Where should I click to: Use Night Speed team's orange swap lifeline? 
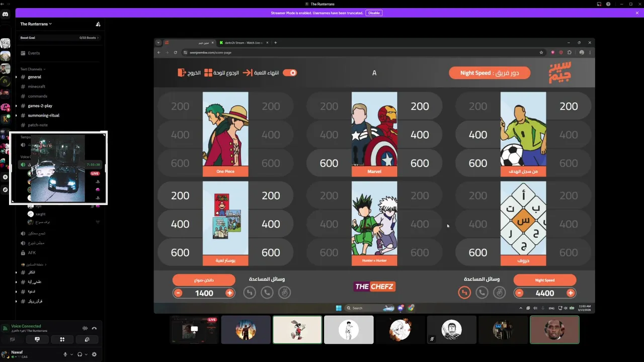(x=464, y=293)
